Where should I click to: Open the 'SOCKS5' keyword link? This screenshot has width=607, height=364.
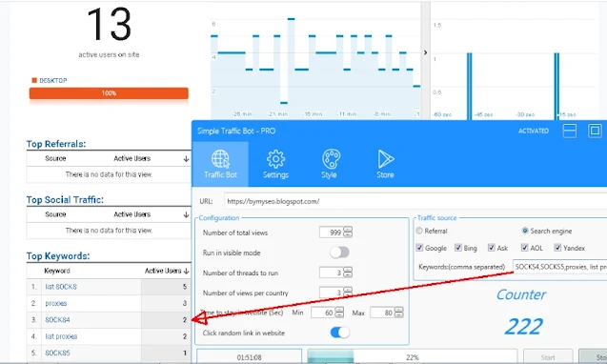coord(57,353)
